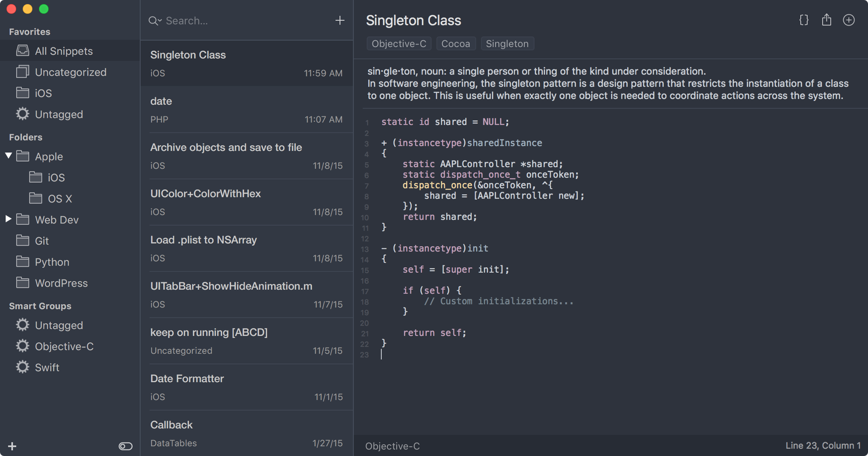Open keep on running [ABCD] snippet
This screenshot has height=456, width=868.
[247, 341]
